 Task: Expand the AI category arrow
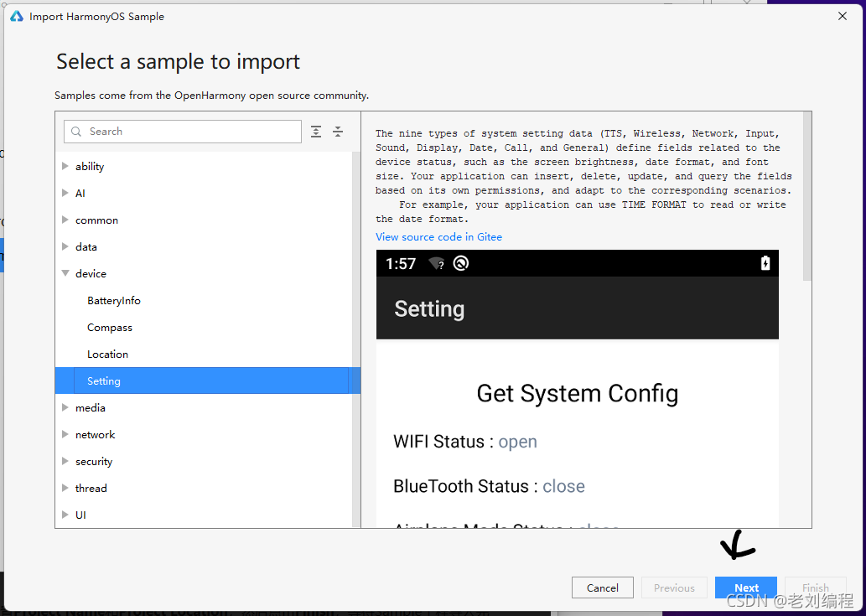point(65,194)
